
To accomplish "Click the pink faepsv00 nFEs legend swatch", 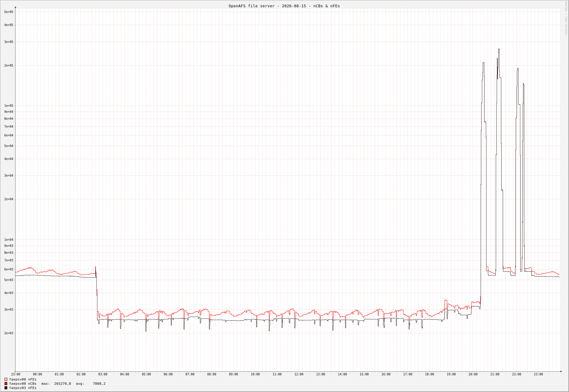I will (x=6, y=379).
